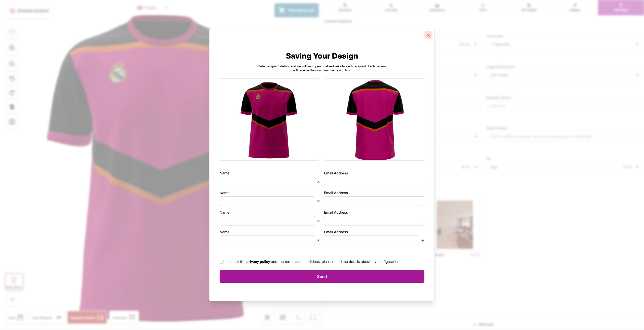Open the privacy policy link

click(x=258, y=262)
